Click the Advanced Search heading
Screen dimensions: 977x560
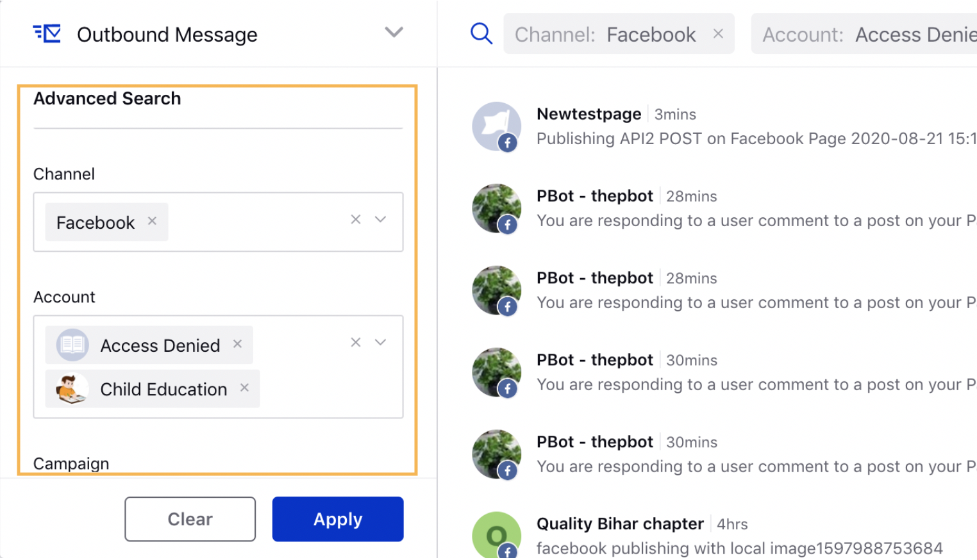(107, 99)
